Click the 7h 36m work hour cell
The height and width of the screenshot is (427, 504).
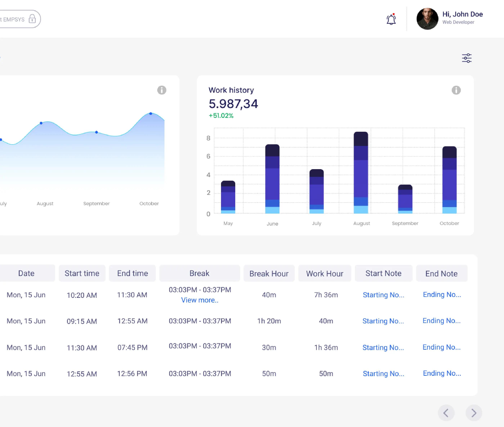click(326, 295)
